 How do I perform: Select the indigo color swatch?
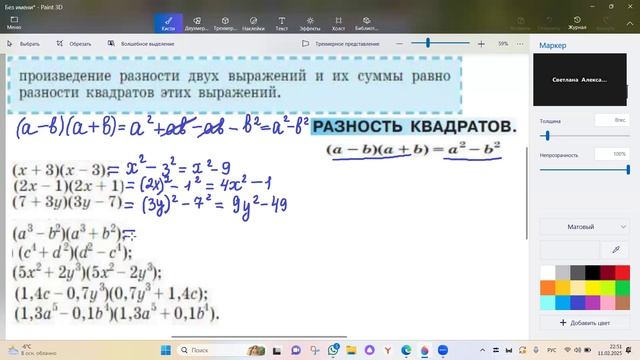point(578,303)
